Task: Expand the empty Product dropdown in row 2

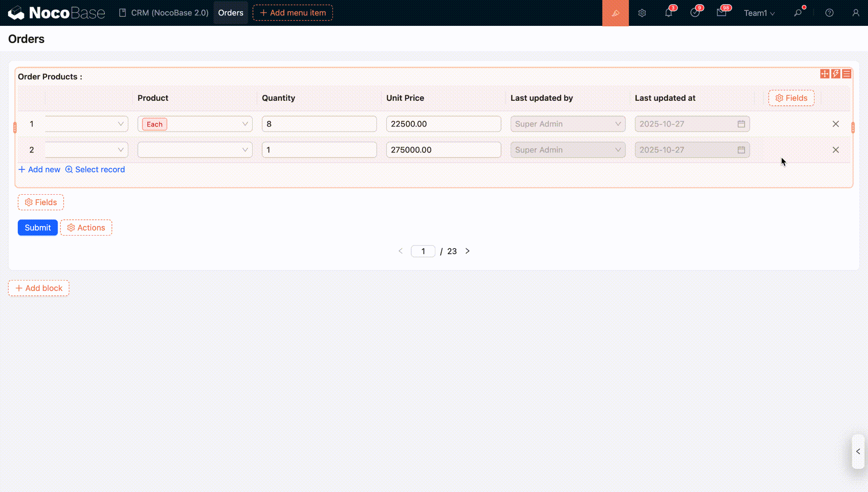Action: 195,150
